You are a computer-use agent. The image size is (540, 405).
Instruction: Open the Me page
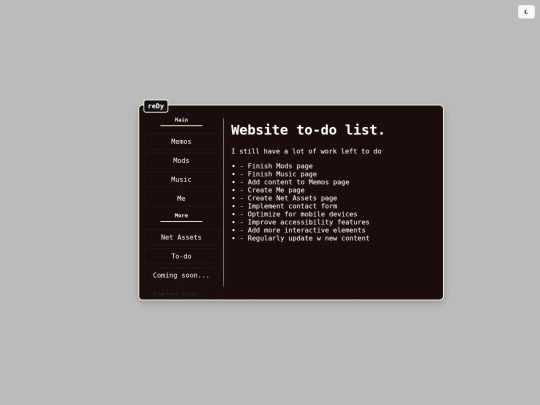(181, 198)
